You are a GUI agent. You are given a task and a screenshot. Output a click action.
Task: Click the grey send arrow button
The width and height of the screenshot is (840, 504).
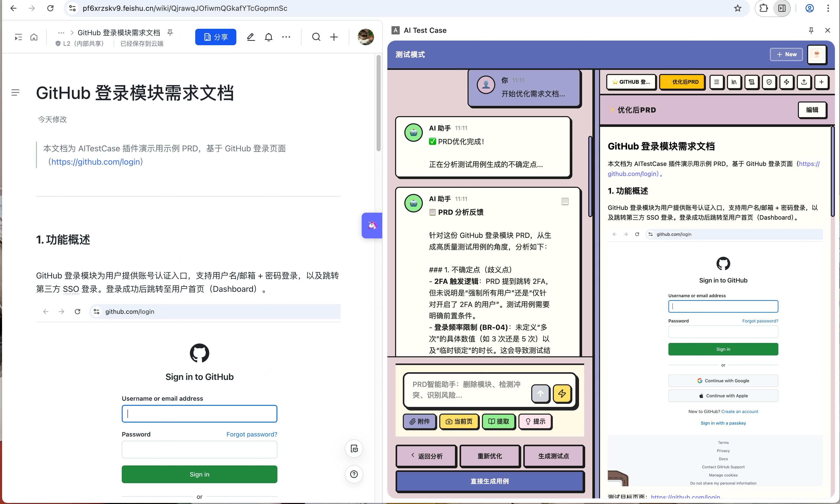[x=540, y=393]
